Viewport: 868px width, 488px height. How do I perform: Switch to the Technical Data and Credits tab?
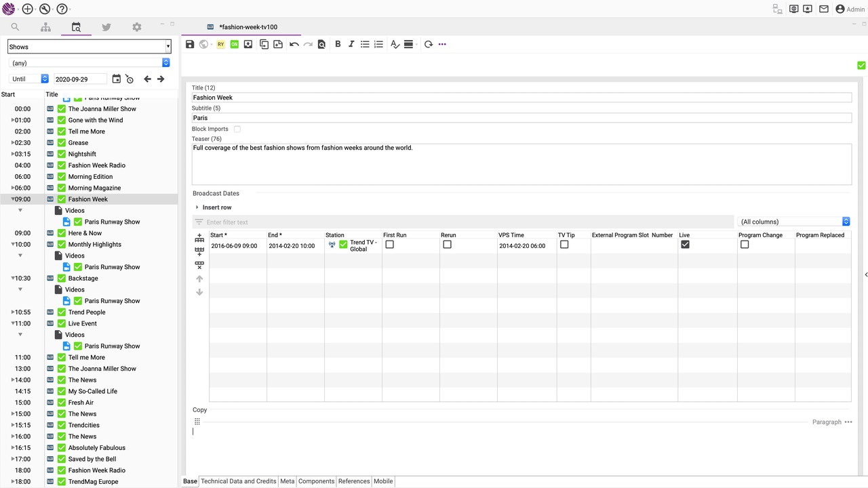click(x=238, y=481)
